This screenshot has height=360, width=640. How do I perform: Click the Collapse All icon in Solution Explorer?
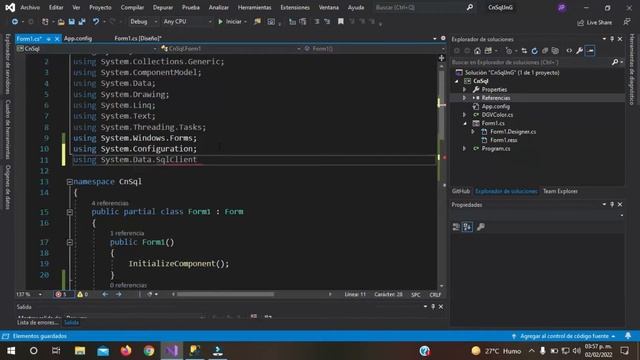pos(544,51)
